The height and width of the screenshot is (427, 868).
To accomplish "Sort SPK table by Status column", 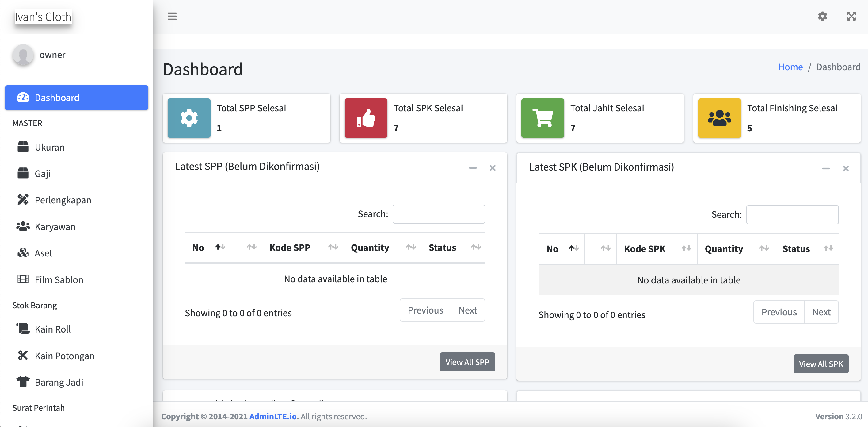I will click(796, 248).
